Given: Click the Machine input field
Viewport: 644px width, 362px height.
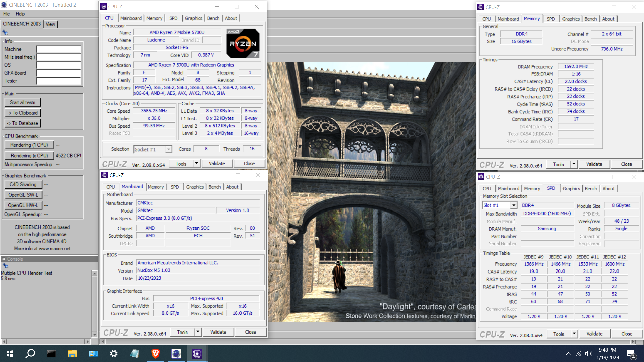Looking at the screenshot, I should (x=58, y=49).
